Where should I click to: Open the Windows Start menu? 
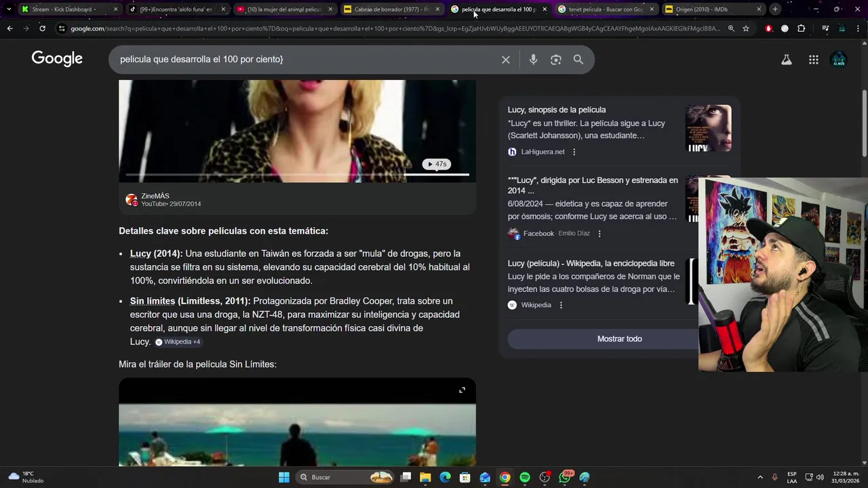pyautogui.click(x=284, y=477)
